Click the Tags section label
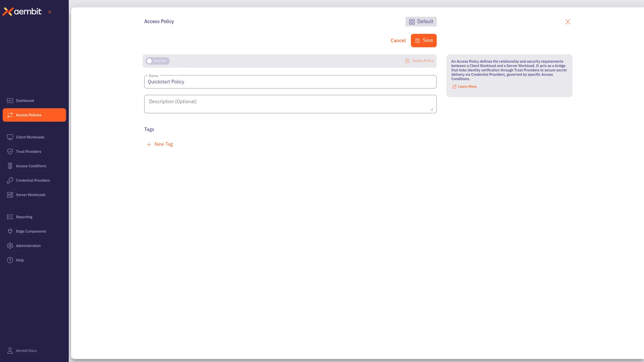Screen dimensions: 644x362 coord(149,129)
